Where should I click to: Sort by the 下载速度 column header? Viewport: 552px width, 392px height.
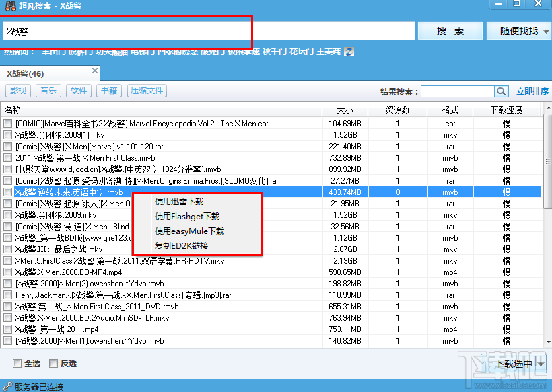[x=507, y=110]
